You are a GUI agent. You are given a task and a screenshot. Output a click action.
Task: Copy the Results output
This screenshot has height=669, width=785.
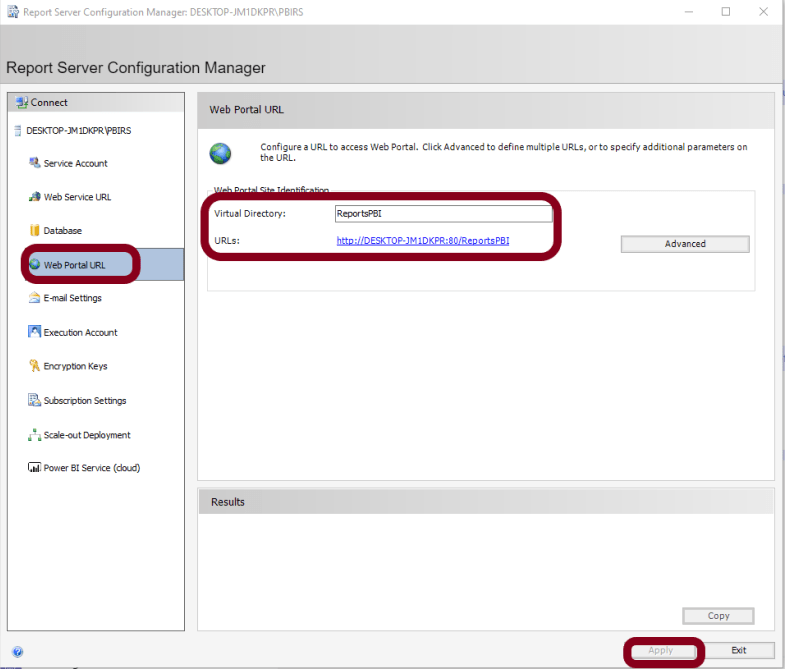pyautogui.click(x=718, y=616)
